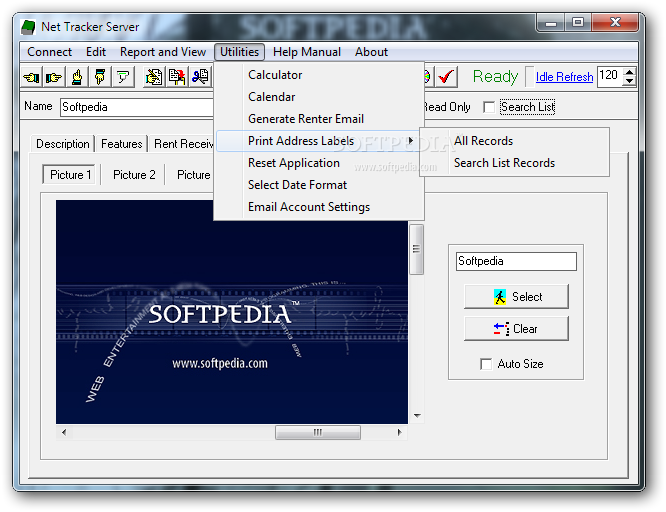Click the red checkmark toolbar icon
666x512 pixels.
446,77
